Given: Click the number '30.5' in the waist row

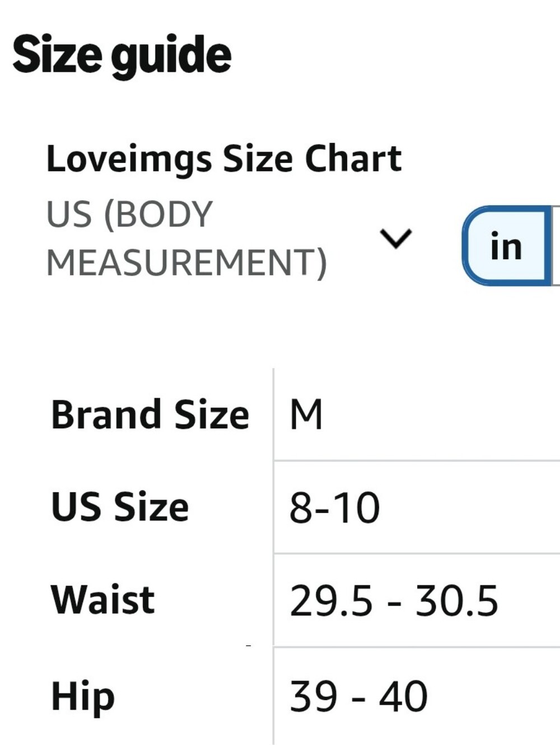Looking at the screenshot, I should pyautogui.click(x=456, y=600).
